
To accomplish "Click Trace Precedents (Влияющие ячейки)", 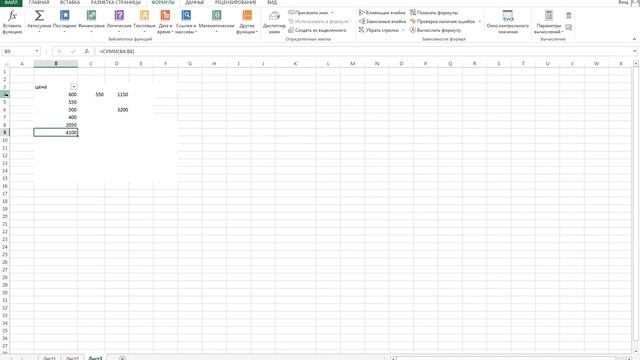I will pos(382,13).
